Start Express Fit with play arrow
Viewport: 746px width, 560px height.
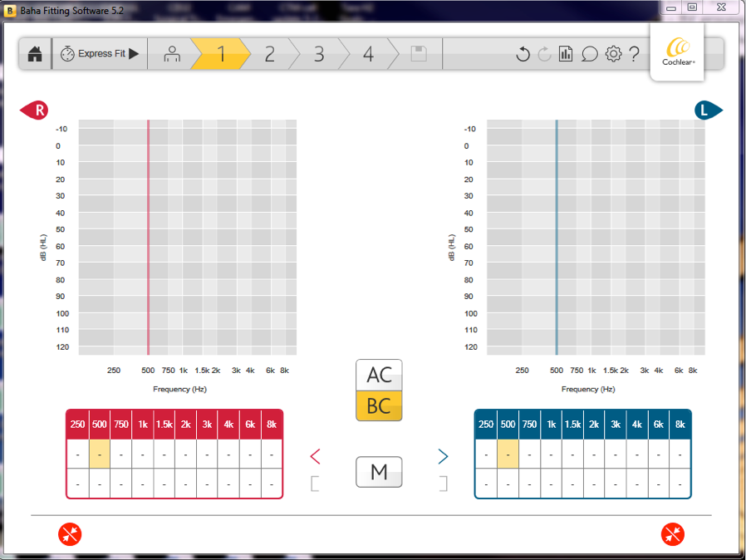100,54
